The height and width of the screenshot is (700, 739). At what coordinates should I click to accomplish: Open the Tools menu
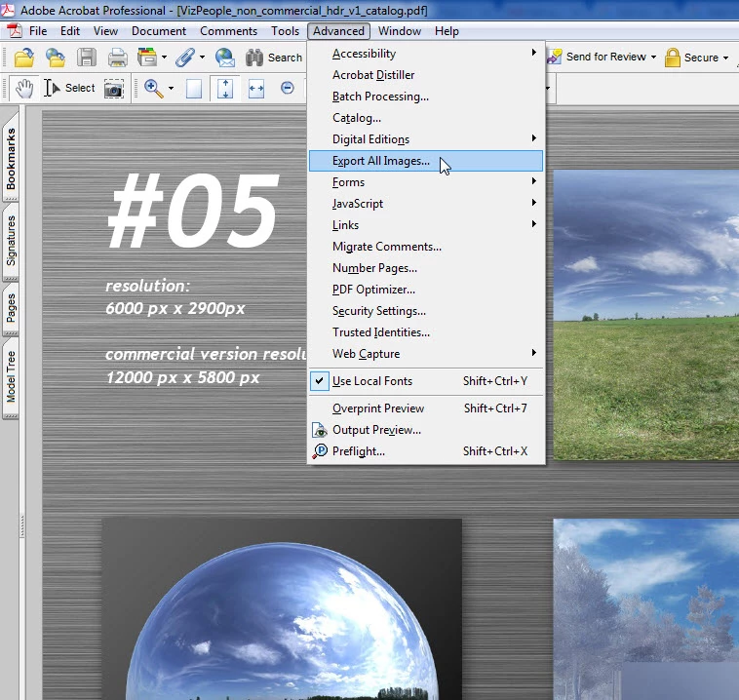click(x=285, y=31)
